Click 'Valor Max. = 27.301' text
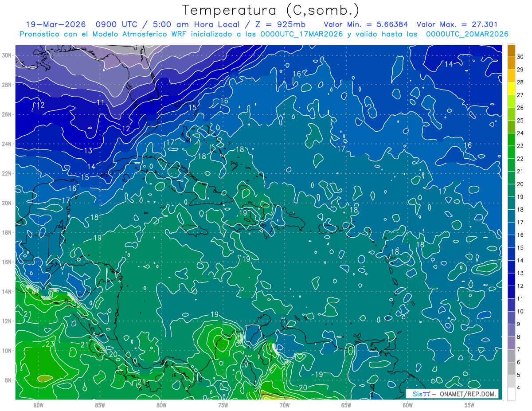The height and width of the screenshot is (411, 532). tap(458, 24)
